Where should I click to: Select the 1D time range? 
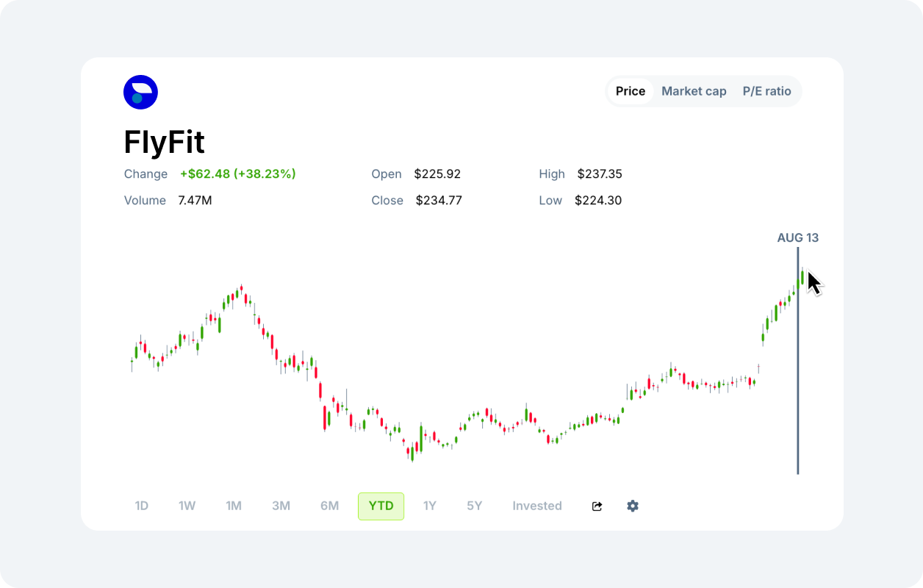pos(142,506)
